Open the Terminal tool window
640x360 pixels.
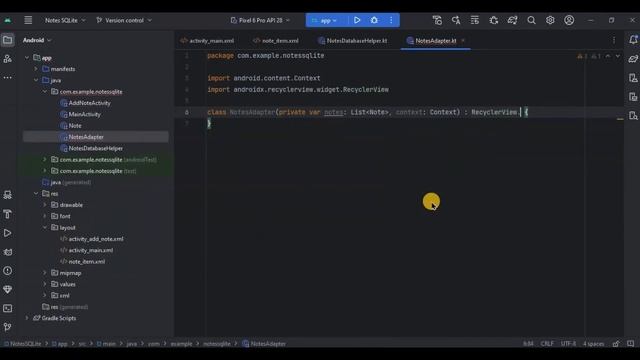click(x=7, y=308)
